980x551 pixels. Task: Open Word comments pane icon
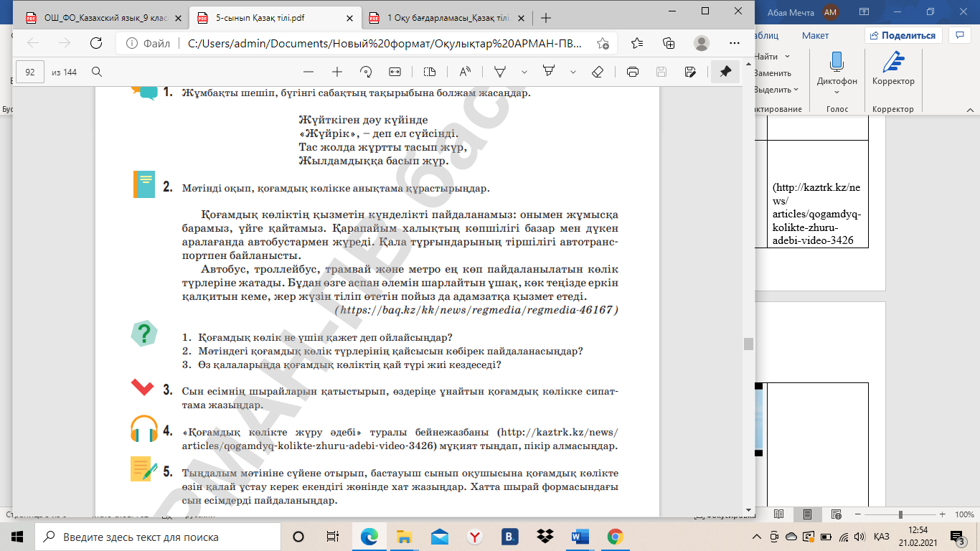(x=959, y=34)
